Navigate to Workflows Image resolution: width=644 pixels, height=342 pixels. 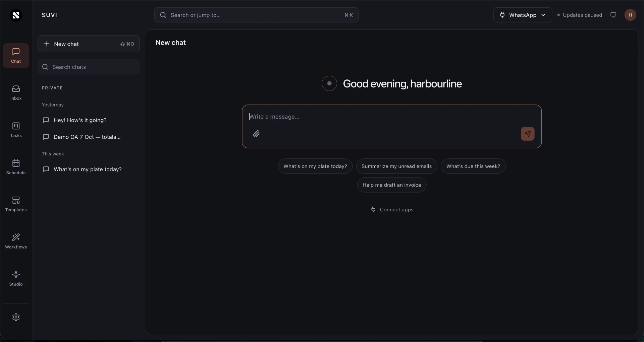pyautogui.click(x=16, y=242)
